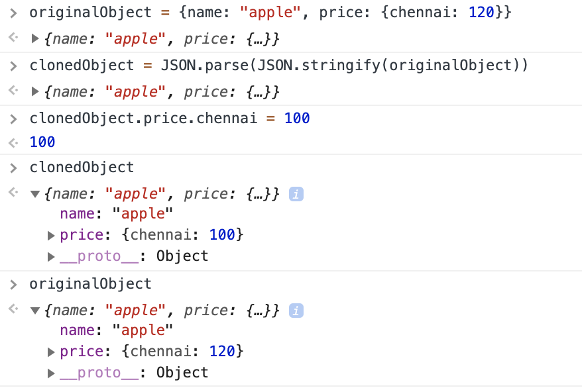Expand price {chennai: 100} property

51,235
